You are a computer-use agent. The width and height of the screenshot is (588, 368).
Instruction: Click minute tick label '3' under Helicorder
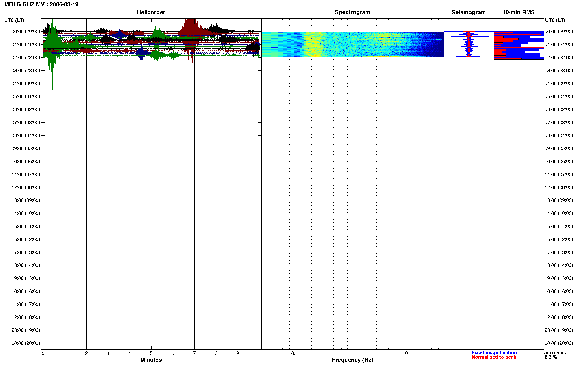108,353
